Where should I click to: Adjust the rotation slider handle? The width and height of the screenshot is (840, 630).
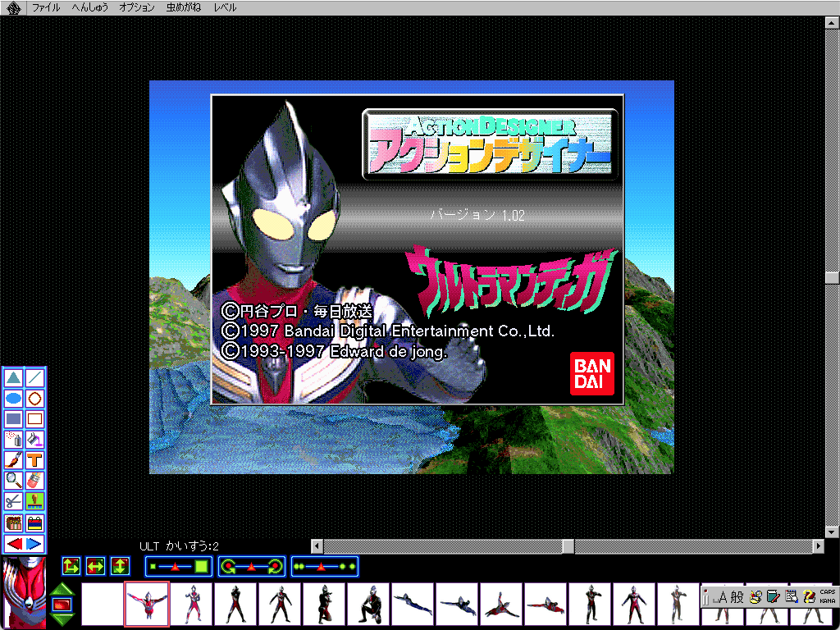click(x=251, y=566)
